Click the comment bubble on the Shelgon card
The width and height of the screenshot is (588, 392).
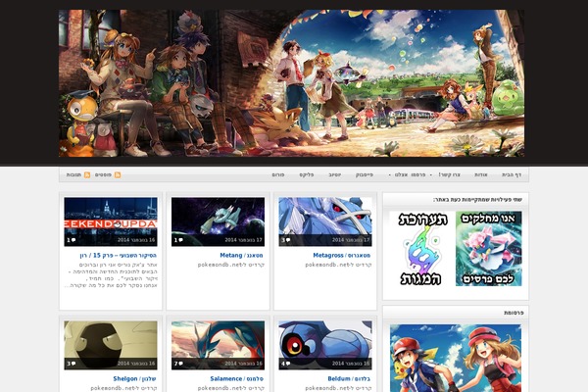pyautogui.click(x=73, y=364)
